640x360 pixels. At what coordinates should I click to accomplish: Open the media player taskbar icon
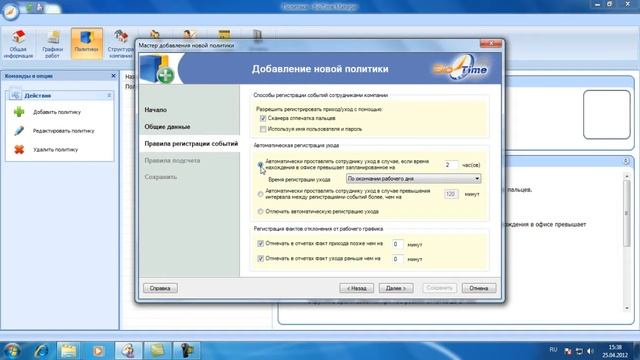(98, 351)
